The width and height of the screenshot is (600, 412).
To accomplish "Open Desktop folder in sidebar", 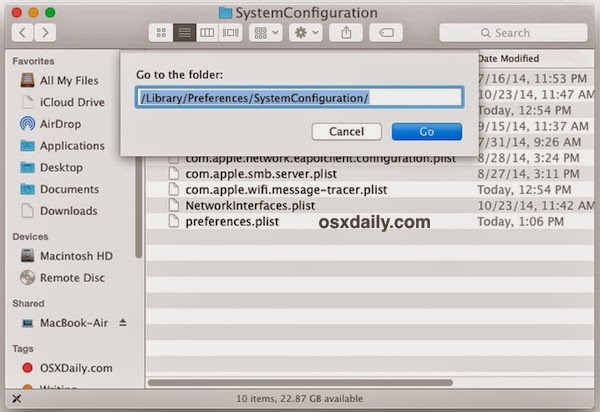I will coord(52,168).
